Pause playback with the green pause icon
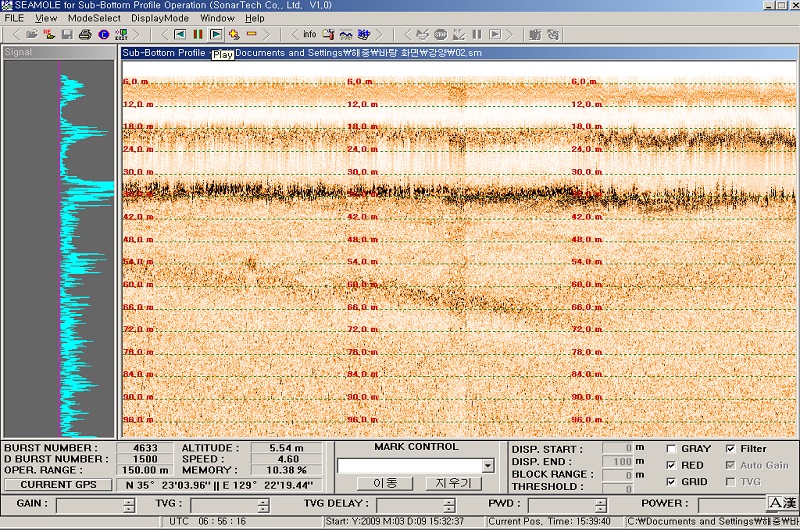The width and height of the screenshot is (800, 530). point(198,34)
